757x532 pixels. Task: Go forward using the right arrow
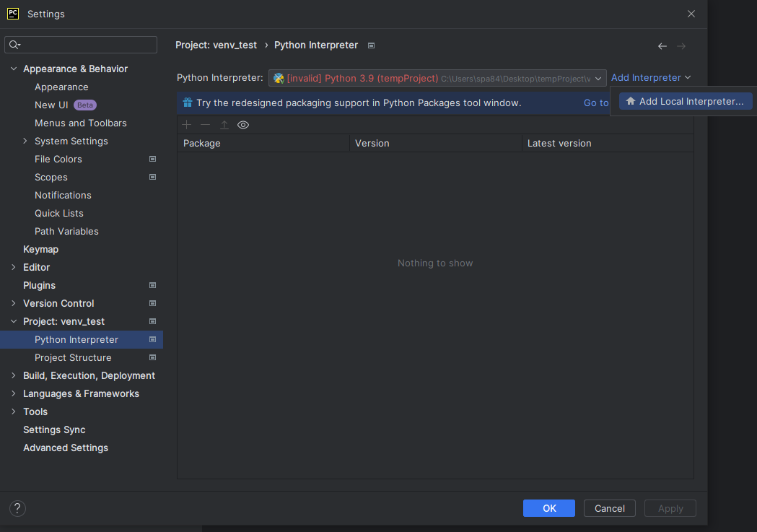pyautogui.click(x=681, y=46)
